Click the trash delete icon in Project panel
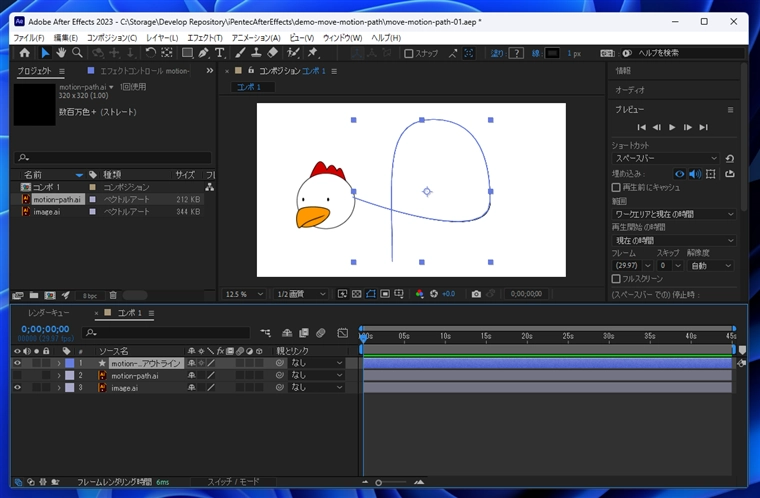The width and height of the screenshot is (760, 498). coord(113,295)
